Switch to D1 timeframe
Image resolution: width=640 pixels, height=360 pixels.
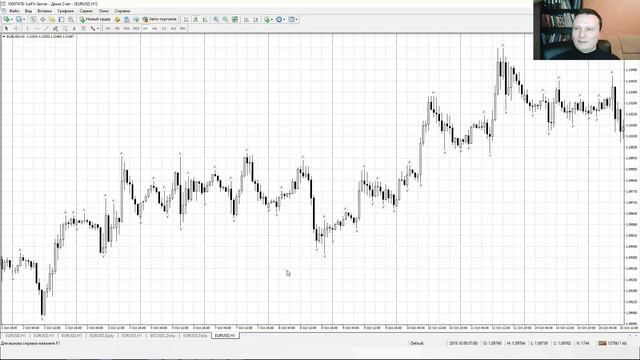tap(164, 28)
